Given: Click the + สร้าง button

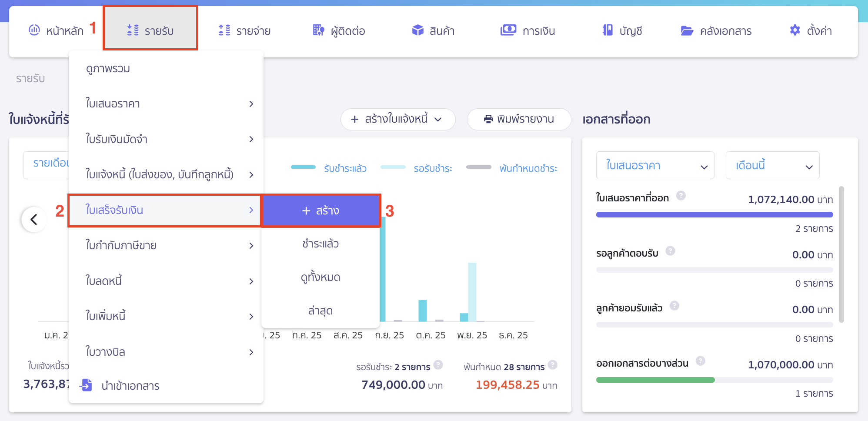Looking at the screenshot, I should click(x=321, y=210).
